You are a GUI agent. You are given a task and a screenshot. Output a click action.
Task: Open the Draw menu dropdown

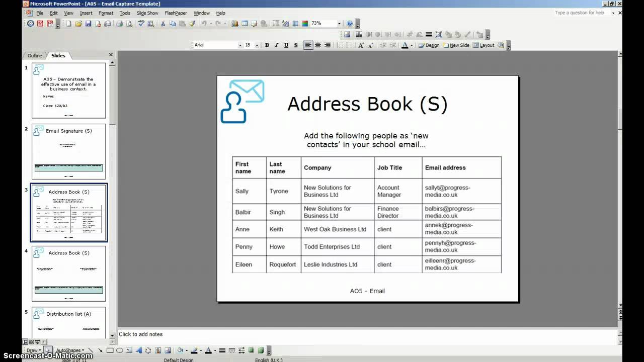pyautogui.click(x=34, y=350)
